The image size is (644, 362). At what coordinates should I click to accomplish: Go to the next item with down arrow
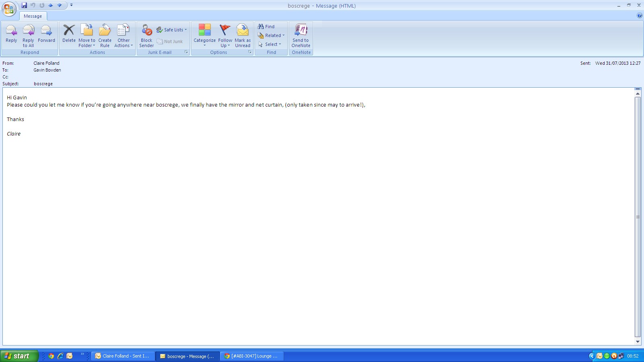click(60, 5)
